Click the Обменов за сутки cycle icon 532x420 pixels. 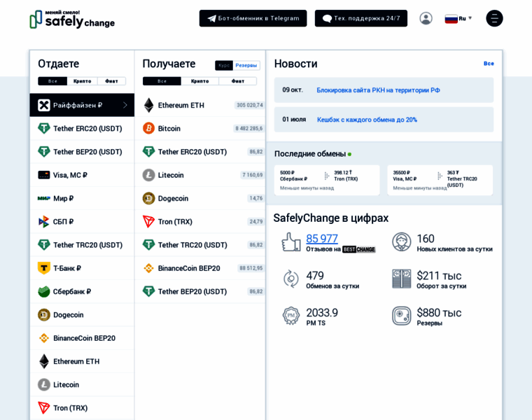(291, 279)
